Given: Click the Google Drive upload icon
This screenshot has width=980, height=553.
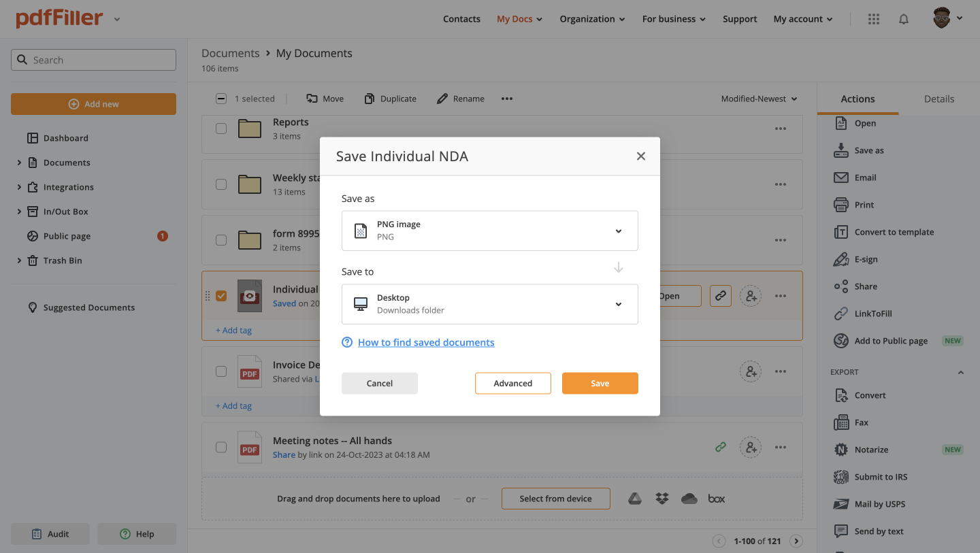Looking at the screenshot, I should (x=634, y=499).
